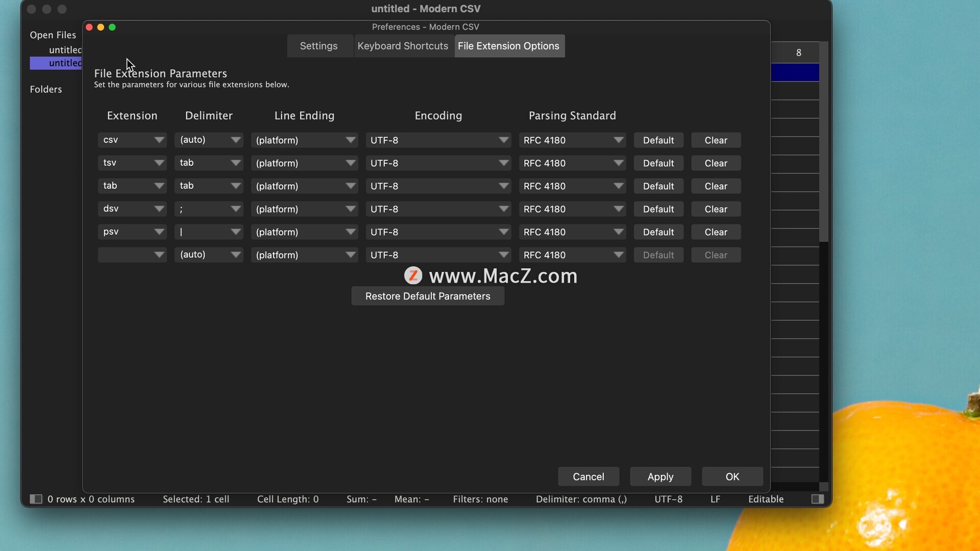Click Default button for tsv row
The height and width of the screenshot is (551, 980).
coord(658,163)
